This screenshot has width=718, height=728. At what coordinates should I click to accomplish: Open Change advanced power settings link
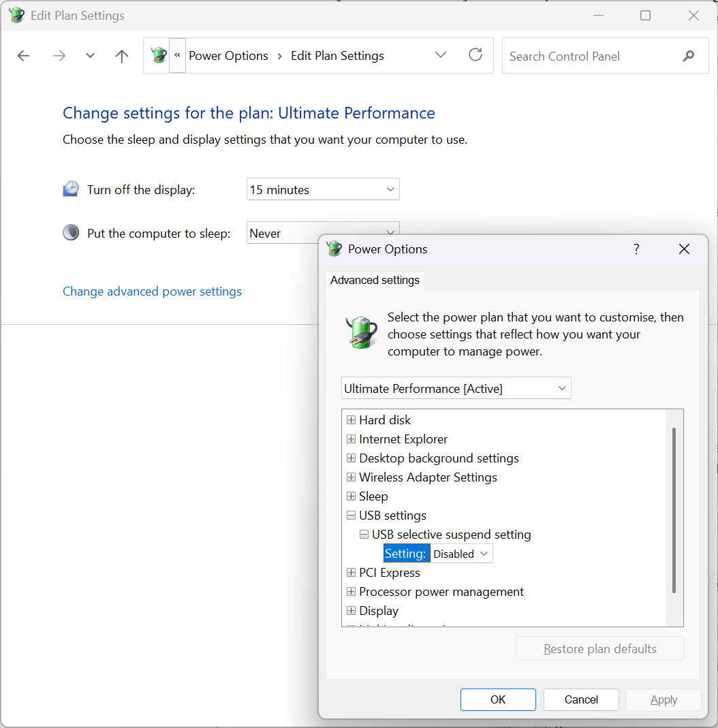point(152,291)
